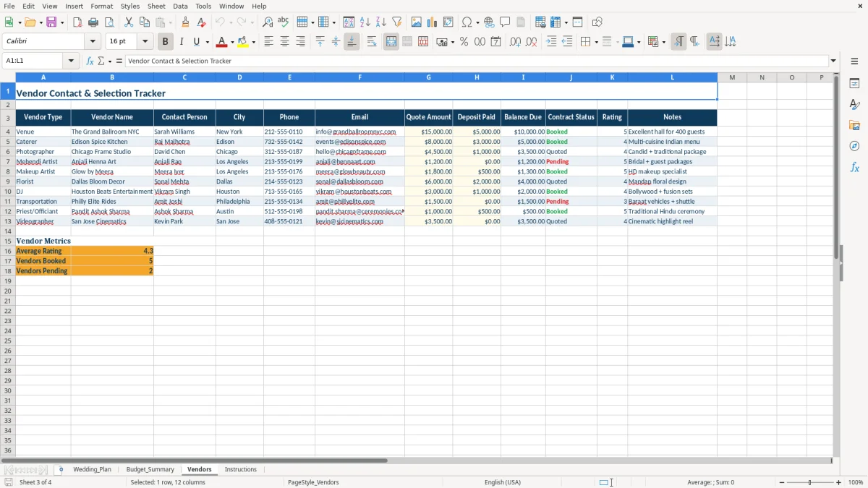Toggle the AutoFilter funnel icon

click(x=397, y=22)
